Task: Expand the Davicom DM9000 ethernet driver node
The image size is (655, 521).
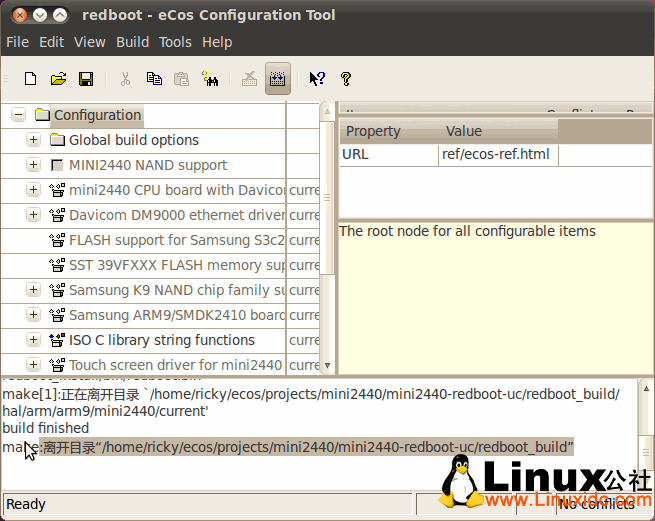Action: (x=33, y=215)
